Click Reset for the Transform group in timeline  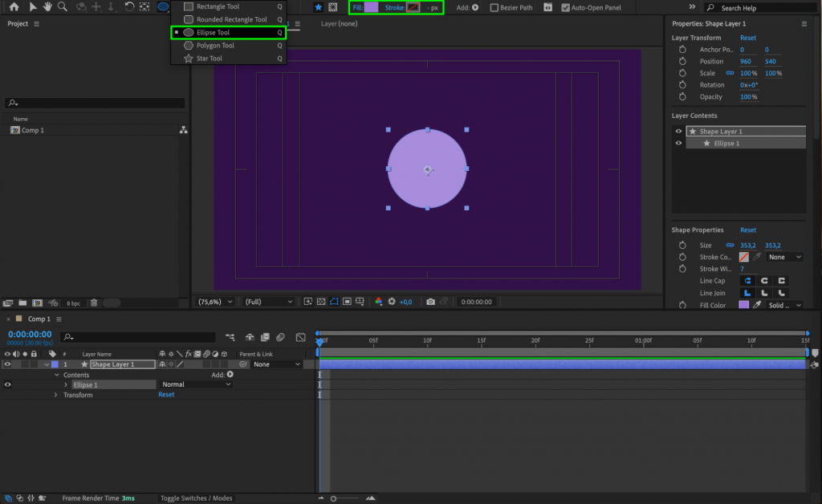166,394
